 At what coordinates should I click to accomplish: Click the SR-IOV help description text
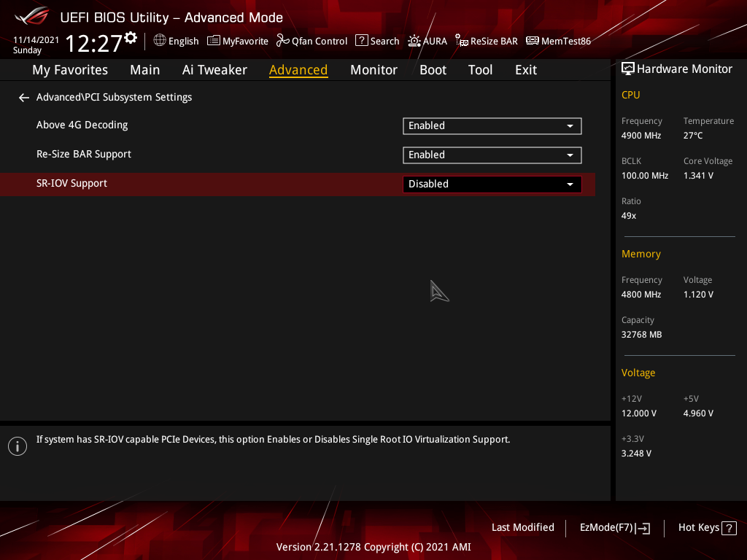(x=273, y=440)
